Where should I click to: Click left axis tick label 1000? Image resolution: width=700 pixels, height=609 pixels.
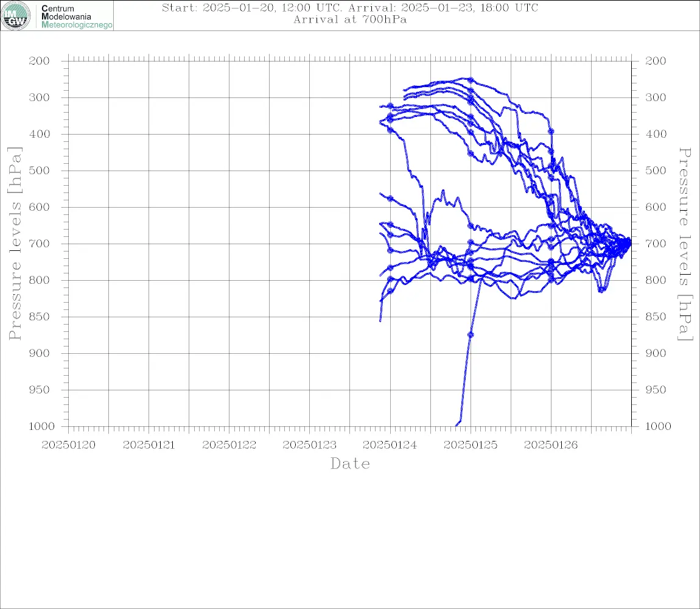coord(42,426)
